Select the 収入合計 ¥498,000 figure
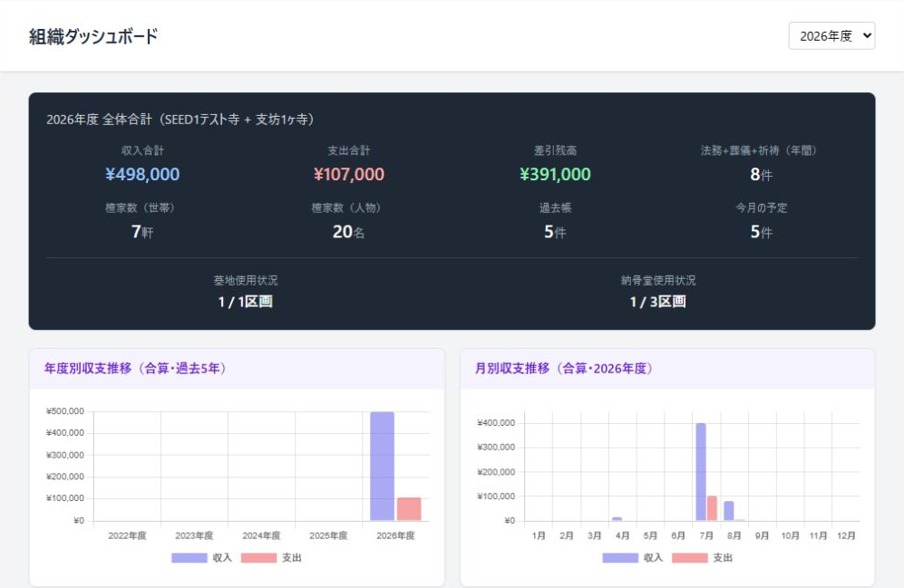Screen dimensions: 904x588 142,174
